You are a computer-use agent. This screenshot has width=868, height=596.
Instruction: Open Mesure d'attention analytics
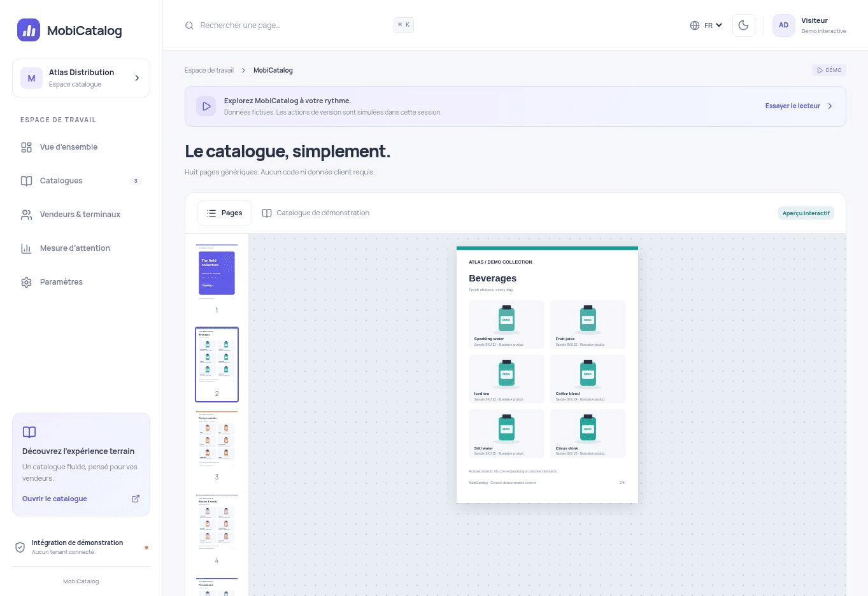[81, 248]
